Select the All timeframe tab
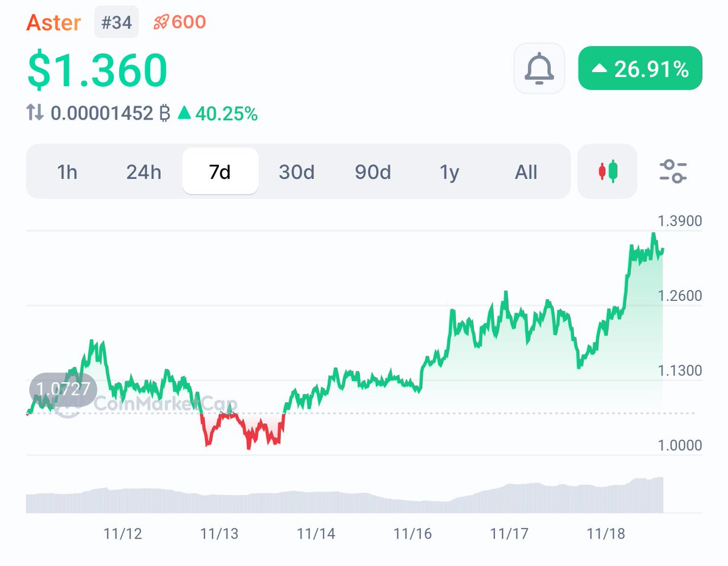Image resolution: width=728 pixels, height=566 pixels. tap(526, 172)
